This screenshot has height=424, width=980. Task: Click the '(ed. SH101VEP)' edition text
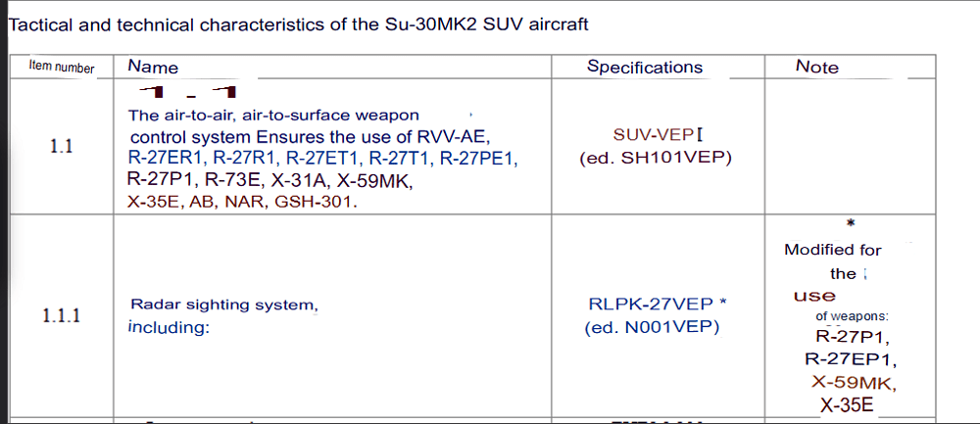tap(654, 158)
